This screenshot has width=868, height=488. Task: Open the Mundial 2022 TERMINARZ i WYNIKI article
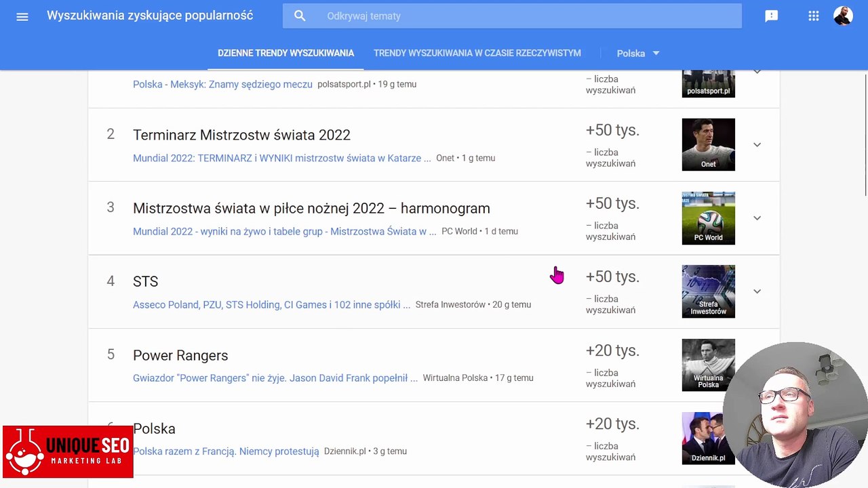[281, 158]
